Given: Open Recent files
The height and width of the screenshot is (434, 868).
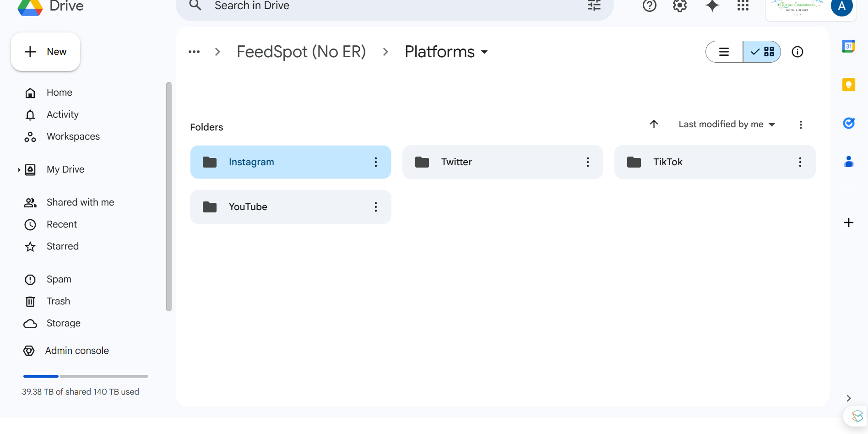Looking at the screenshot, I should pos(62,224).
